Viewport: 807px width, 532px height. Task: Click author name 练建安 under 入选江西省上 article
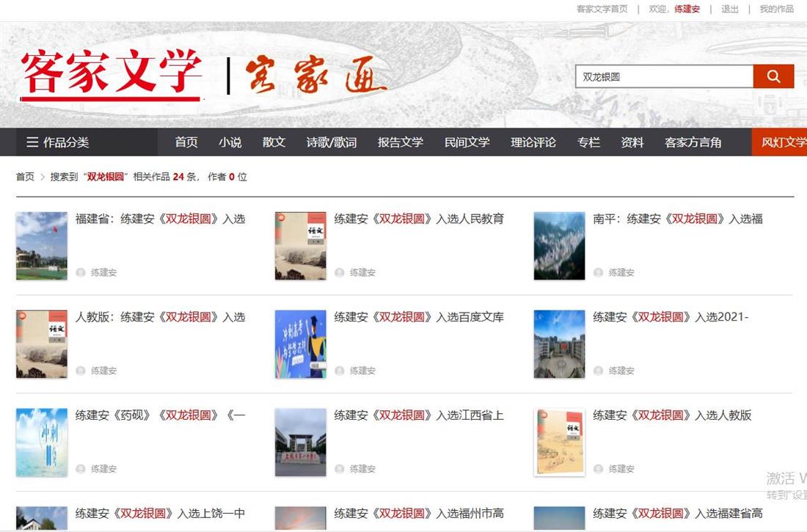point(363,469)
